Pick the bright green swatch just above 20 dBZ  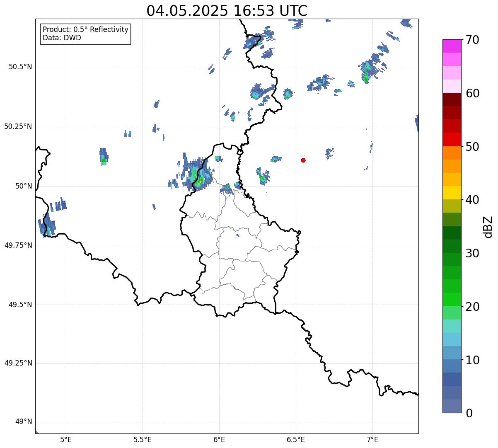click(x=452, y=299)
